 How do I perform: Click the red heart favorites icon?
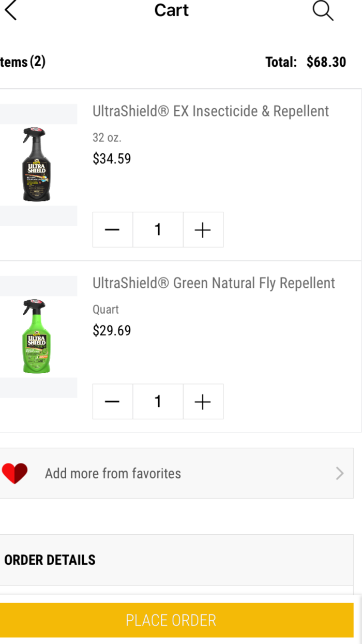16,473
